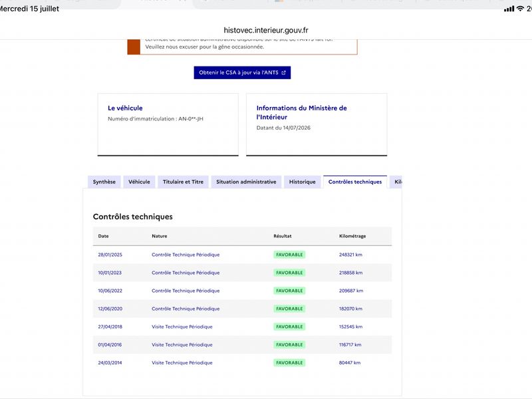The image size is (532, 399).
Task: Select the date 12/06/2020
Action: 110,309
